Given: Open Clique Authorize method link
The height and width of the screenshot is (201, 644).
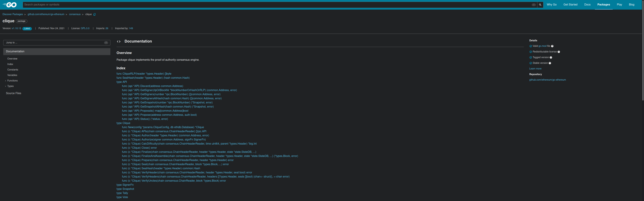Looking at the screenshot, I should pyautogui.click(x=164, y=140).
